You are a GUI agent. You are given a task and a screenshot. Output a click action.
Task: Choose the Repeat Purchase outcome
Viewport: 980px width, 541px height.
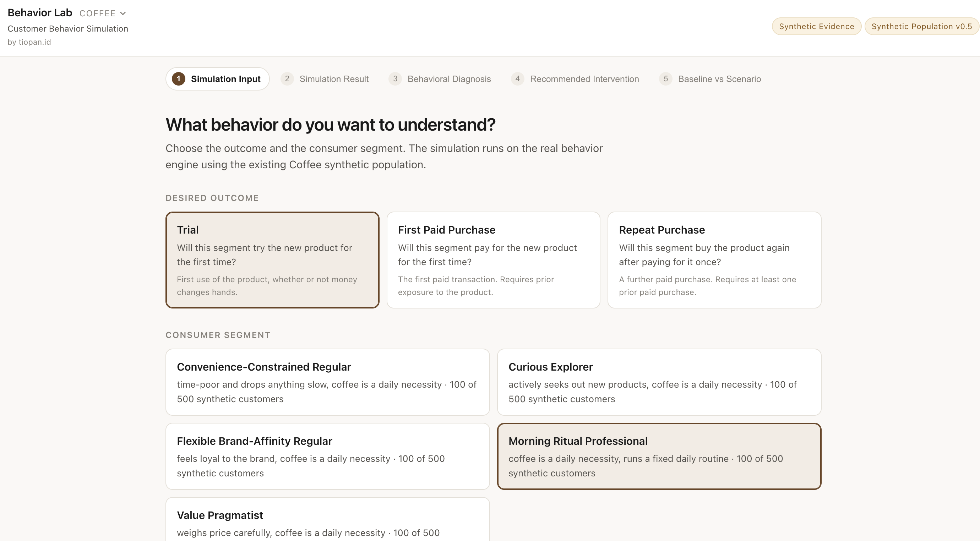pos(714,260)
